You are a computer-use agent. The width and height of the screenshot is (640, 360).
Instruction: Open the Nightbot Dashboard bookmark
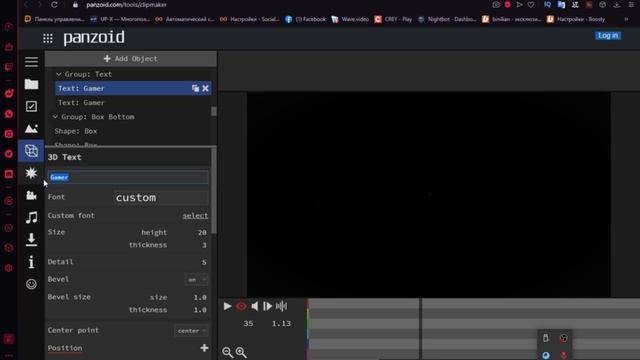(x=447, y=19)
